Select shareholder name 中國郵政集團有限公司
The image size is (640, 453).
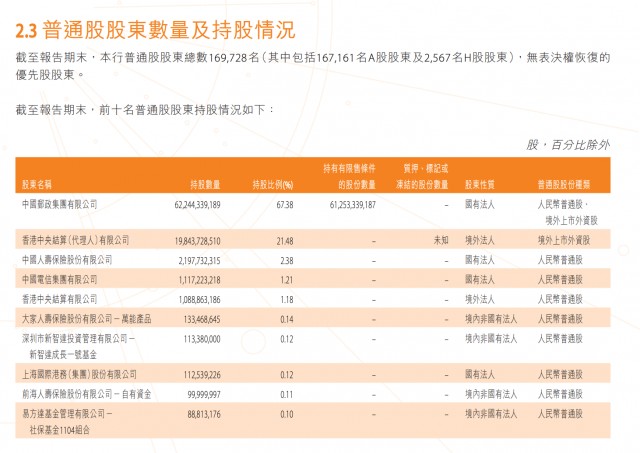coord(60,204)
